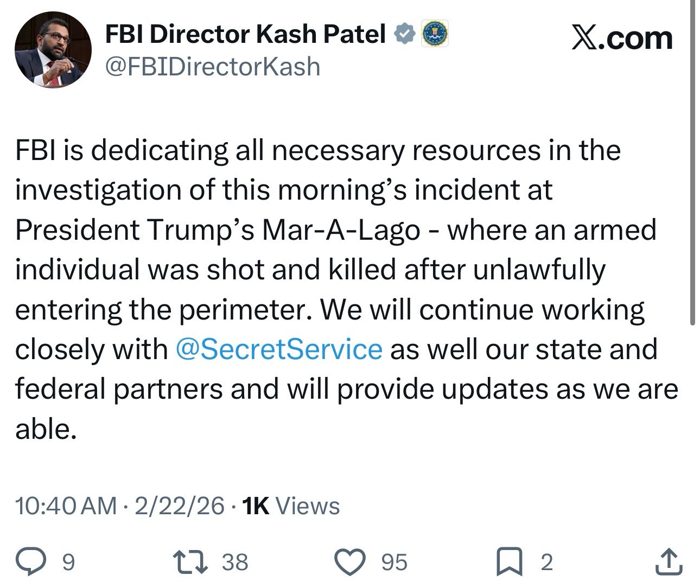
Task: Bookmark the post using bookmark icon
Action: [510, 562]
